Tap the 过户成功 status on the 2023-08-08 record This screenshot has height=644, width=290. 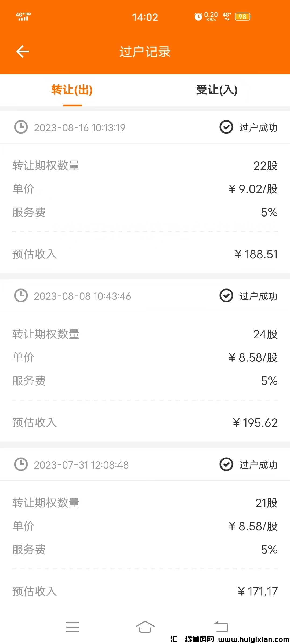[258, 296]
